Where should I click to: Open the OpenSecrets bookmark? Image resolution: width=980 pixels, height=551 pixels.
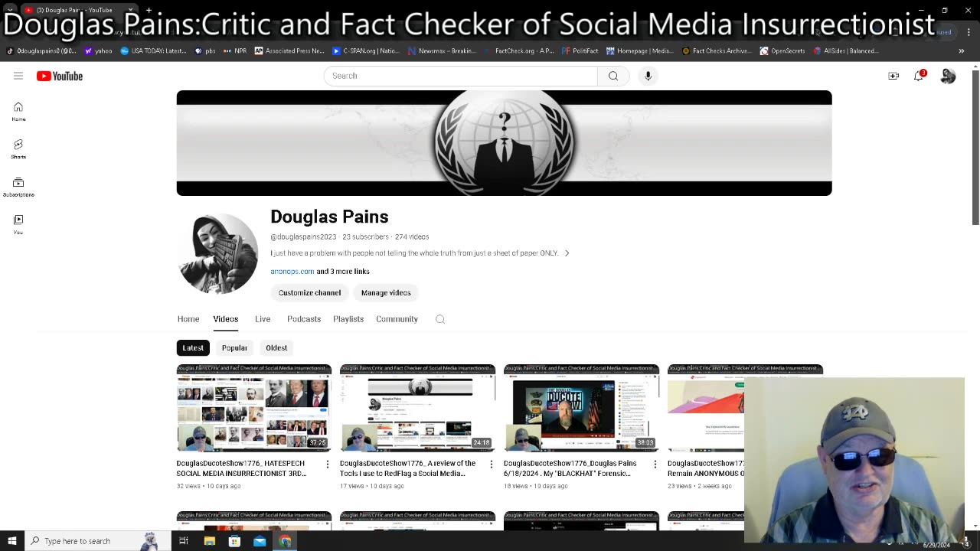pyautogui.click(x=782, y=51)
